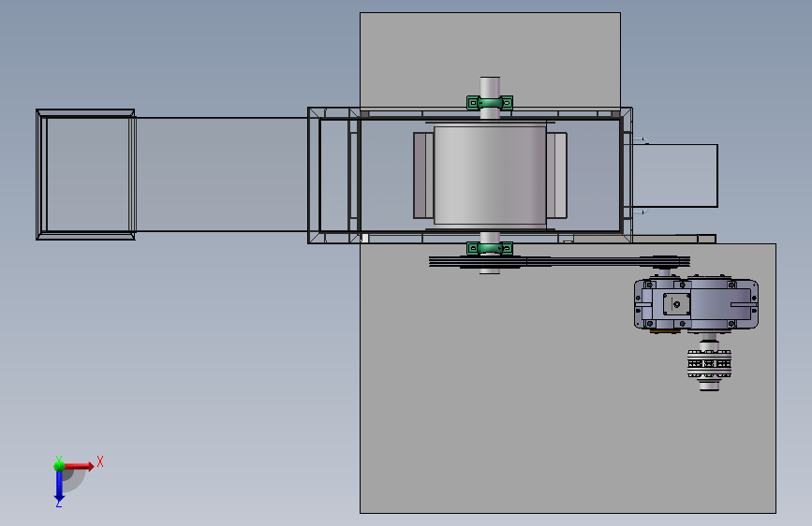Click the green Y axis dot of the triad

(59, 466)
